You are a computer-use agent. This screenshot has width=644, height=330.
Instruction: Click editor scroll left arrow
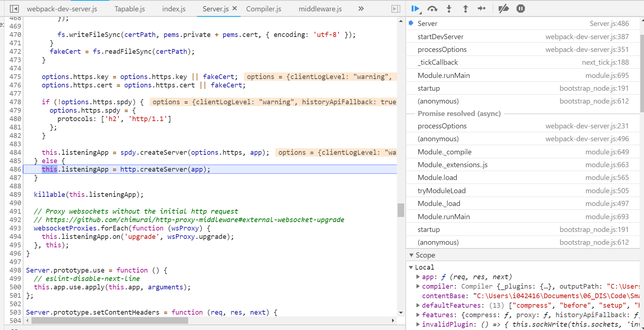[x=27, y=320]
